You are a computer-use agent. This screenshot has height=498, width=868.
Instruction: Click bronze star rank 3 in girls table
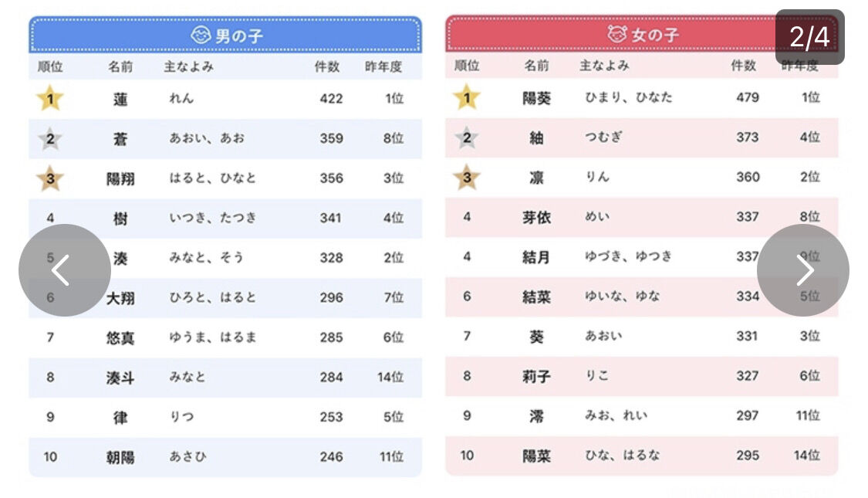coord(466,177)
